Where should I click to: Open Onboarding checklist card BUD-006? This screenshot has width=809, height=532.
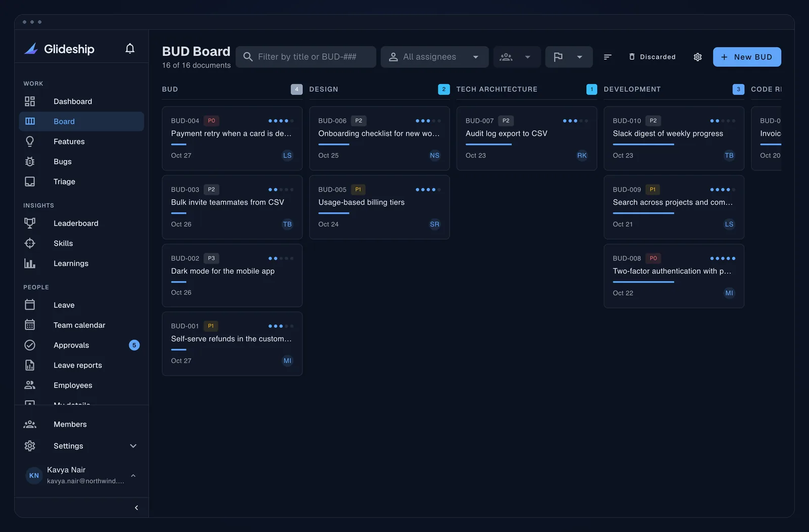tap(379, 138)
